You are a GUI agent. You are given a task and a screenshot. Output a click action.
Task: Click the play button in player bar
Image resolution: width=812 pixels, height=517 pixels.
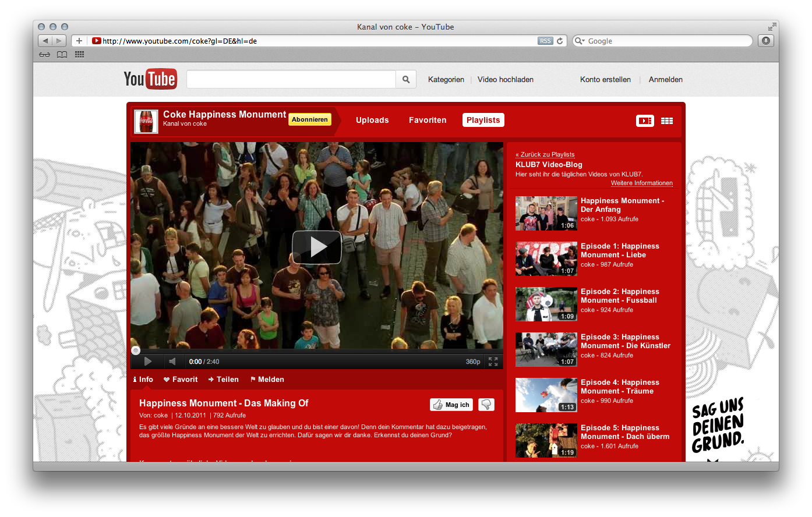pos(147,362)
